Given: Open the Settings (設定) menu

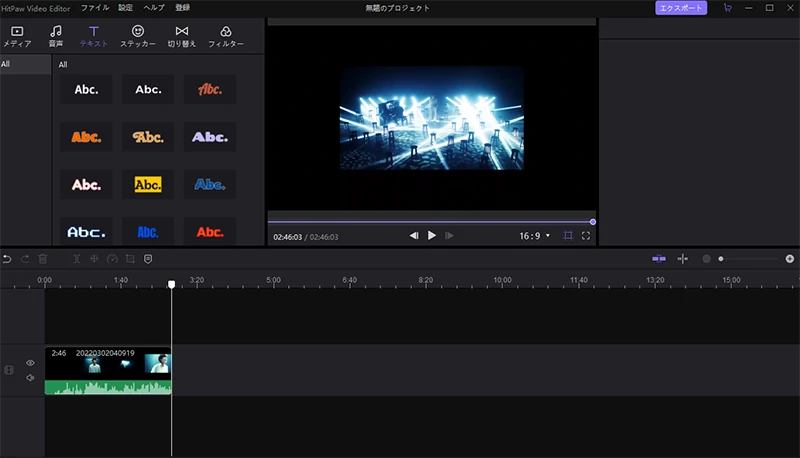Looking at the screenshot, I should [x=126, y=8].
